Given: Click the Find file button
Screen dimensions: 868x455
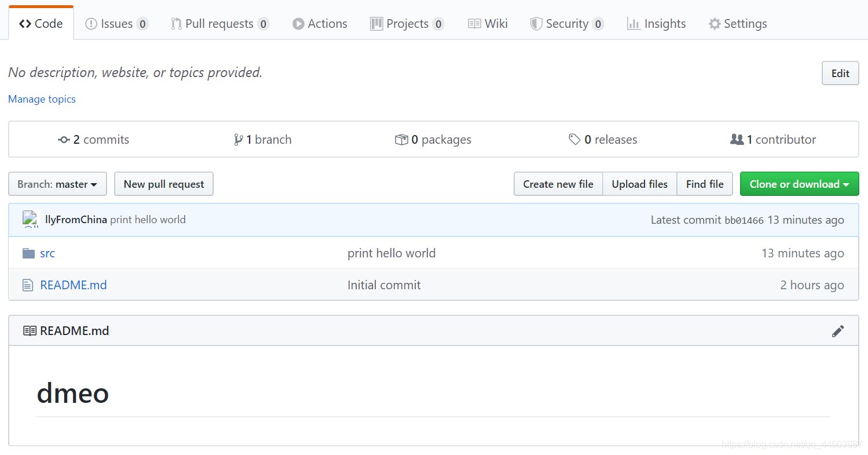Looking at the screenshot, I should point(705,184).
